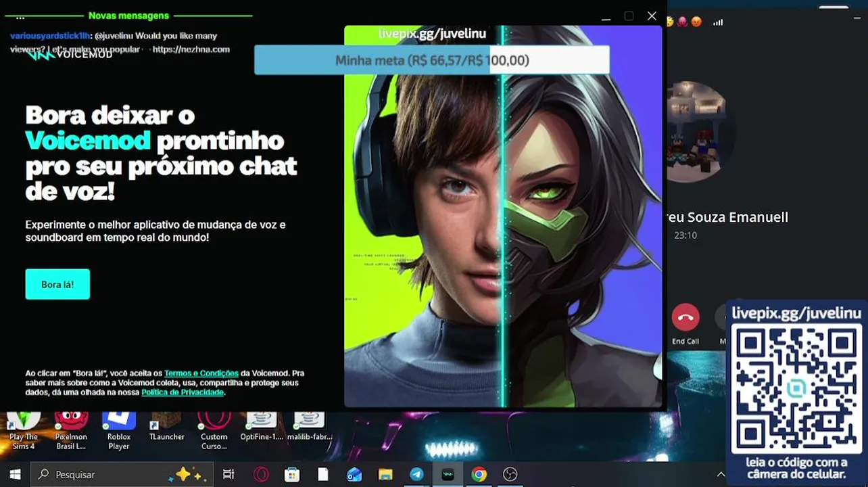Image resolution: width=868 pixels, height=487 pixels.
Task: Select the OptiFine jar file on desktop
Action: coord(262,427)
